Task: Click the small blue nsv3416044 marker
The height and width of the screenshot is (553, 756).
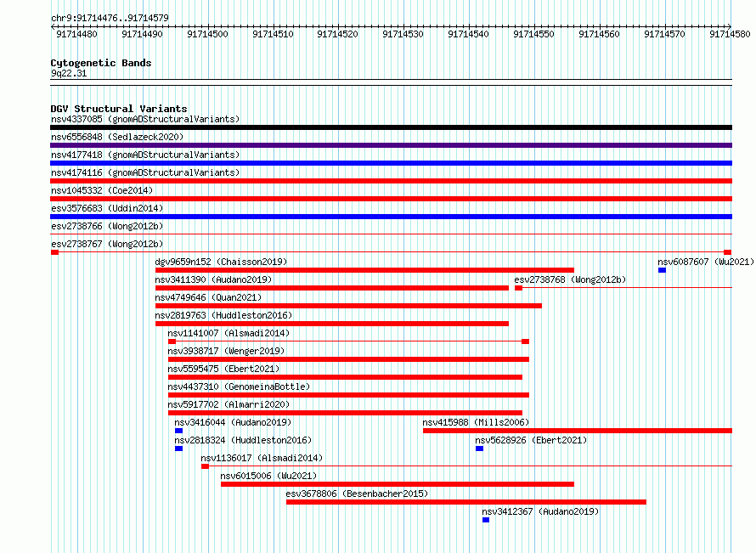Action: coord(178,431)
